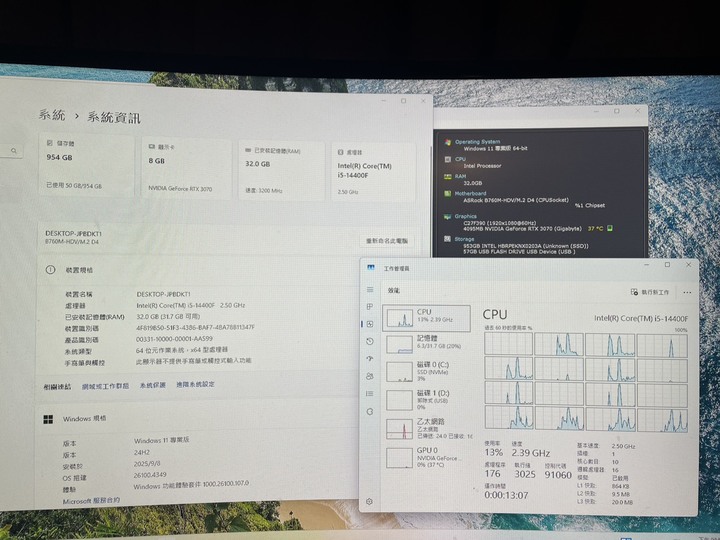Select the GPU 0 performance item
Viewport: 720px width, 540px height.
427,457
